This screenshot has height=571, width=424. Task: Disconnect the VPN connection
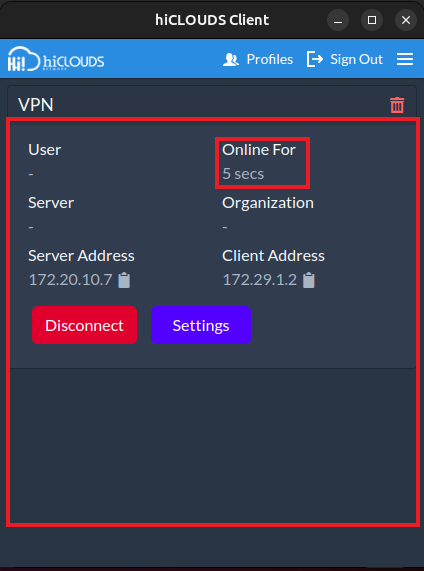pos(85,325)
